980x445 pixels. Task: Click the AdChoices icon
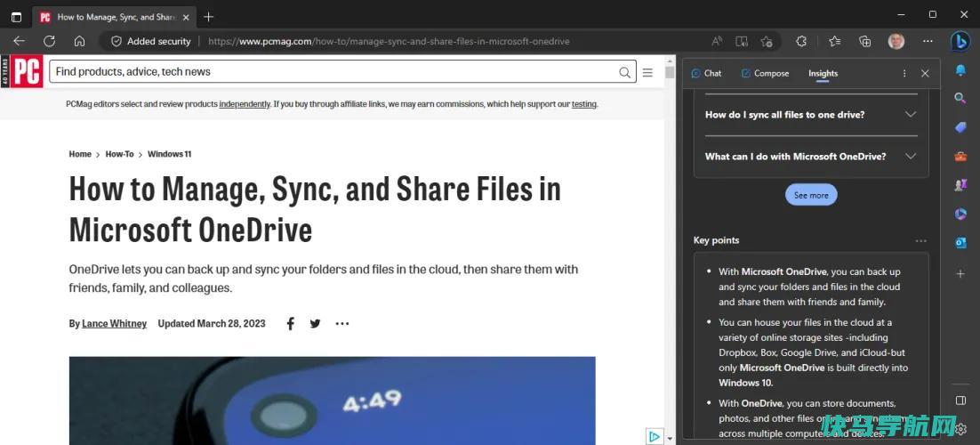tap(654, 435)
